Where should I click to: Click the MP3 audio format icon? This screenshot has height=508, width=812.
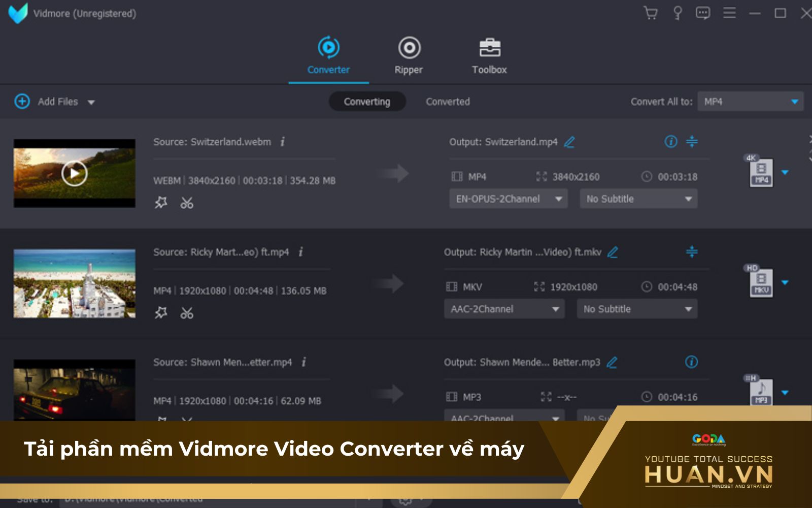point(760,390)
